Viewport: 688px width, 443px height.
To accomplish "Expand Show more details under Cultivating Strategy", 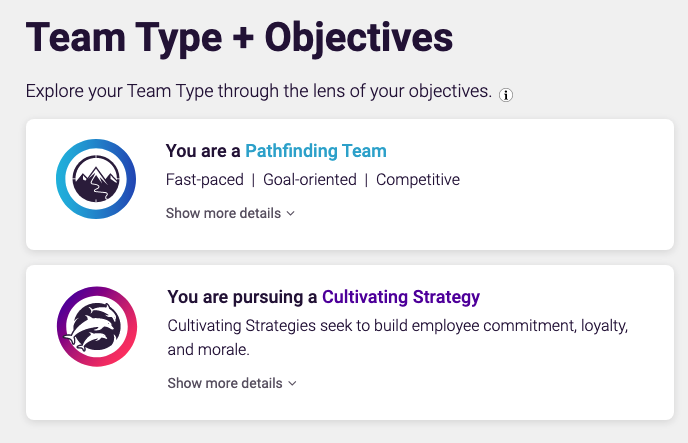I will 232,383.
